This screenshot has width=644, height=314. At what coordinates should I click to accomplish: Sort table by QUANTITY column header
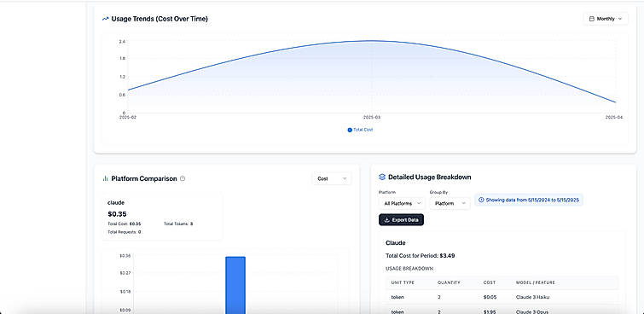tap(449, 282)
